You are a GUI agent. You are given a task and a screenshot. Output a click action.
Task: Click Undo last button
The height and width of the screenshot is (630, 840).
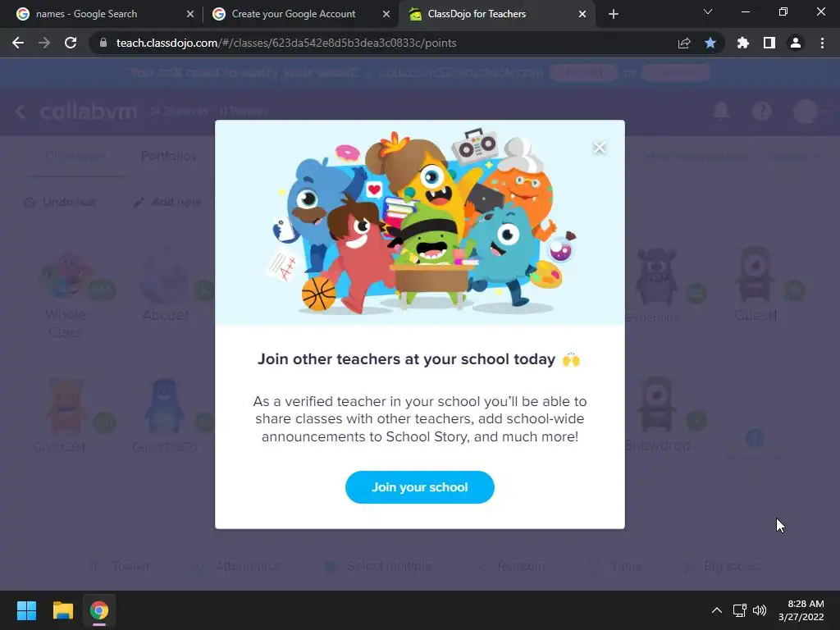[x=60, y=202]
